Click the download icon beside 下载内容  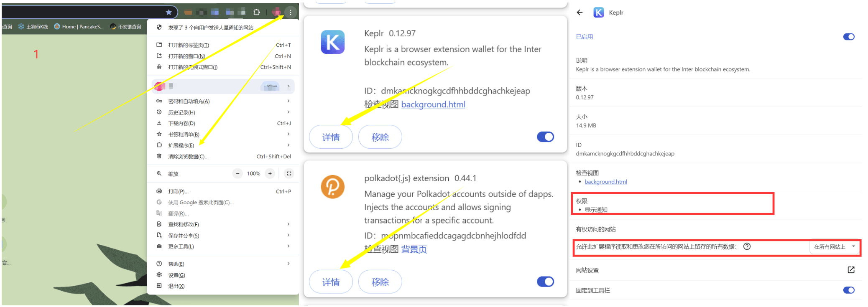(x=159, y=123)
